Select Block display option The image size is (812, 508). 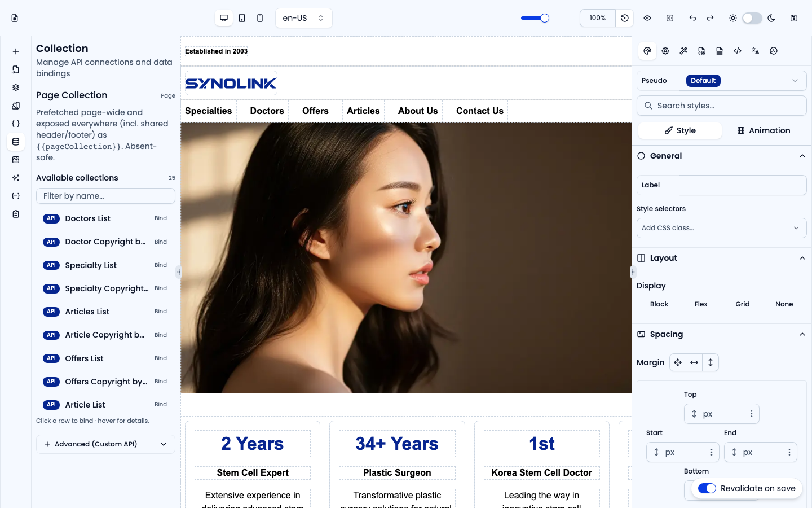pos(659,304)
